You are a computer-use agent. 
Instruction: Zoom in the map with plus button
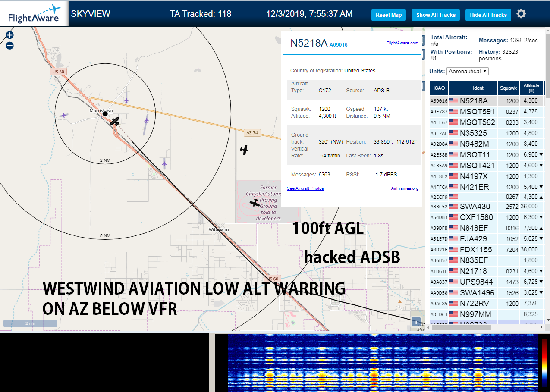[x=9, y=35]
